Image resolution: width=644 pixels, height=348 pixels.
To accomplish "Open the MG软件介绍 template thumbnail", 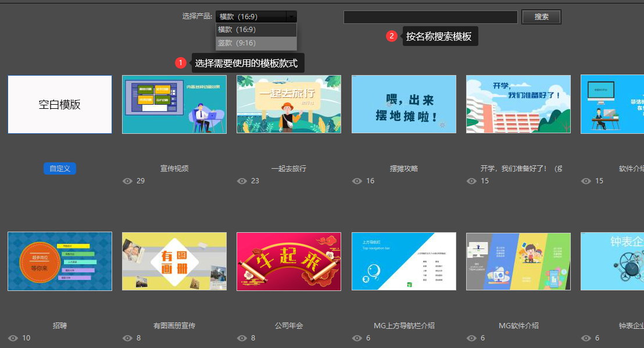I will [x=518, y=261].
